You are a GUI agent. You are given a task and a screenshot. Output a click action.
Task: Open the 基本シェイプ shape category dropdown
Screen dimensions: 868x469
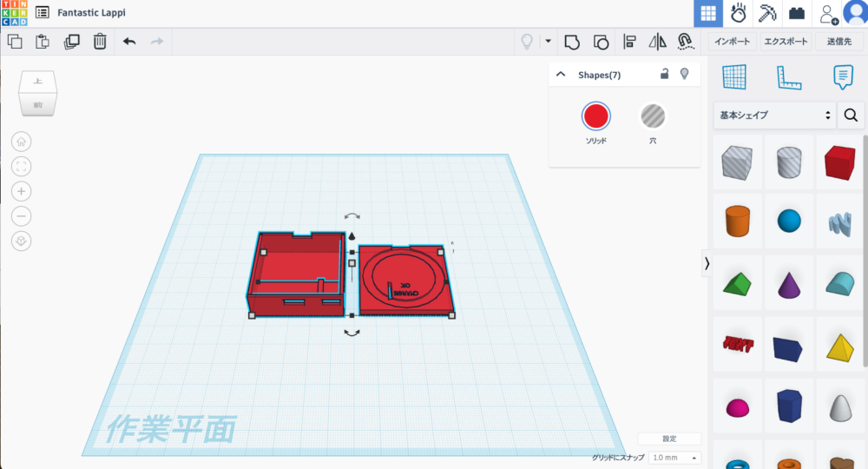coord(774,116)
